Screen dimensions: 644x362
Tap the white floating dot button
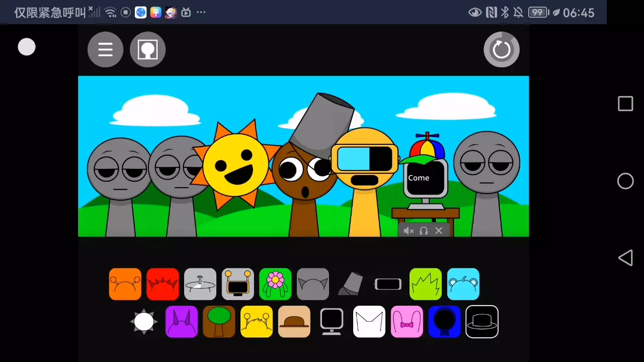pyautogui.click(x=27, y=47)
